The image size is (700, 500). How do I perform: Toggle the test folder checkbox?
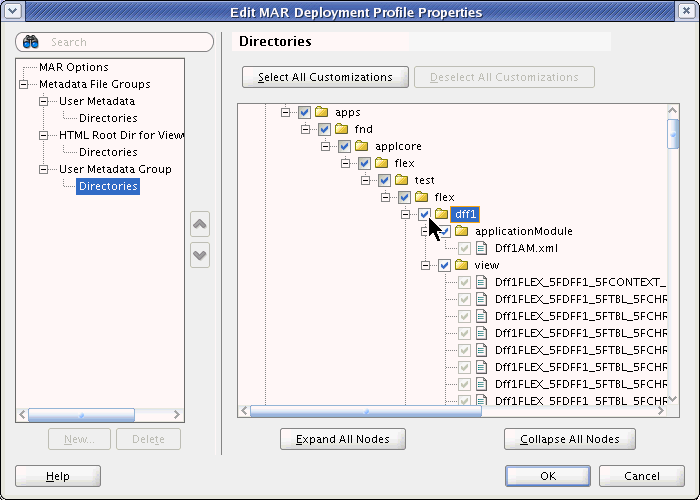[x=384, y=180]
